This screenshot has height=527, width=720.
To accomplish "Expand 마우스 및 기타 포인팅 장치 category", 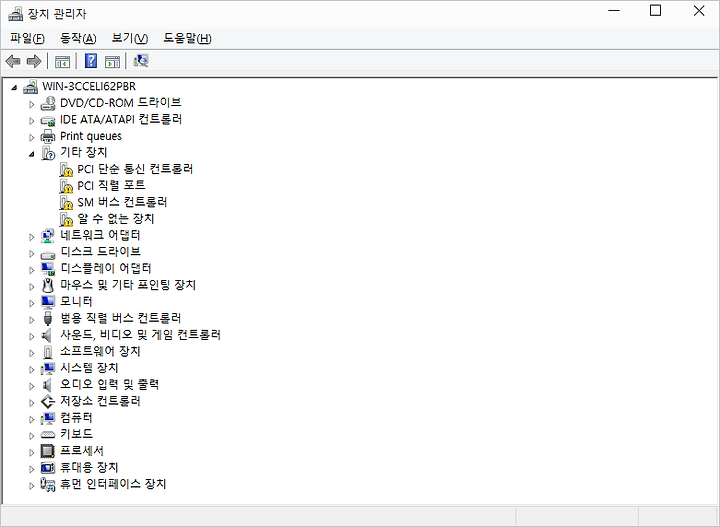I will point(32,286).
